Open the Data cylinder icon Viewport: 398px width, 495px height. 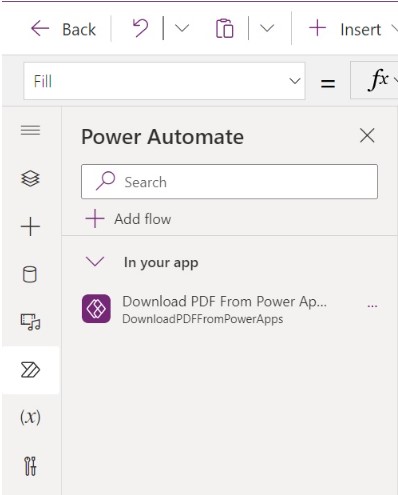[30, 274]
